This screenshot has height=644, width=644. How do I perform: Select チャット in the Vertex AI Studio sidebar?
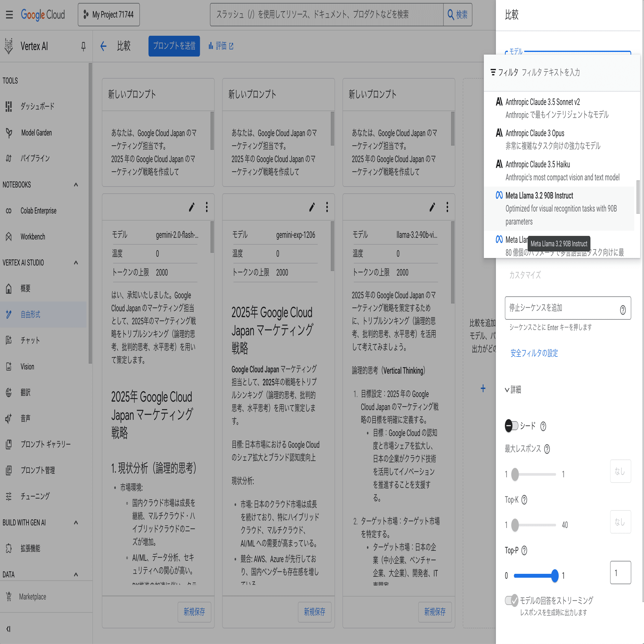(x=30, y=340)
